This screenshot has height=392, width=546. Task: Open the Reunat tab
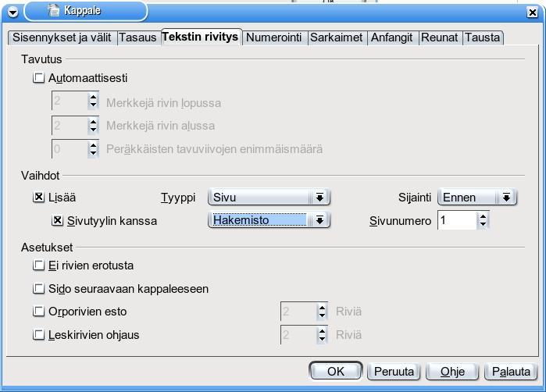tap(440, 37)
